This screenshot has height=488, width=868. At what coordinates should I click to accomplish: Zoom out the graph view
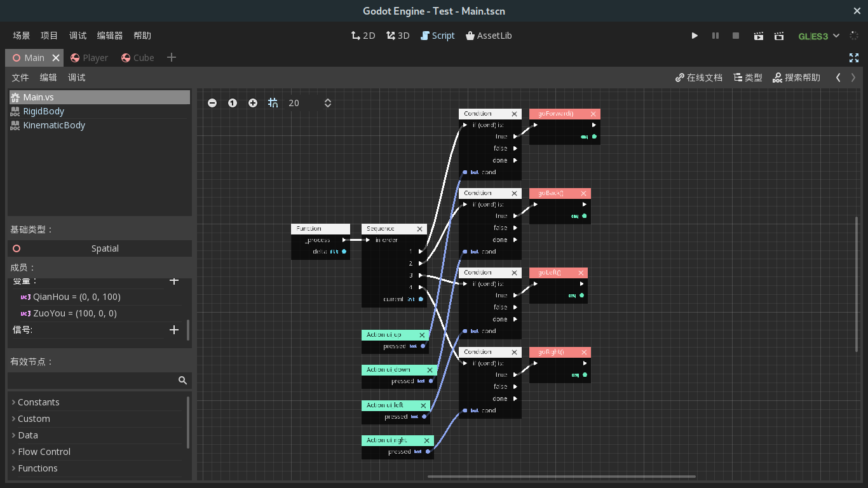212,103
